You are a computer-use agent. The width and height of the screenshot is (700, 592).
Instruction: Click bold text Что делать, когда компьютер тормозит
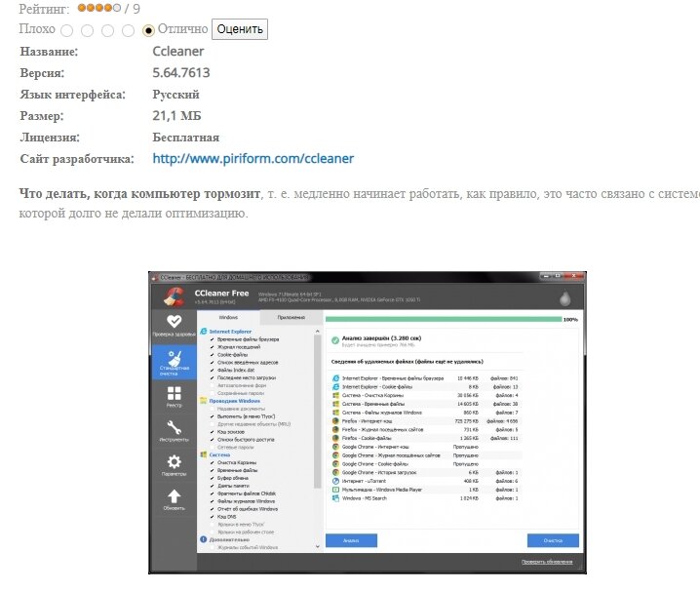(x=139, y=194)
